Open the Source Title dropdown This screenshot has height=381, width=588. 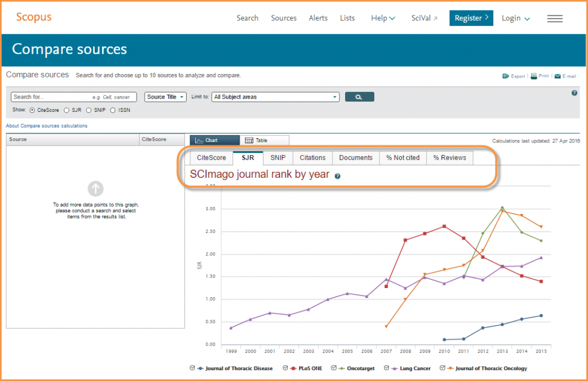[165, 97]
